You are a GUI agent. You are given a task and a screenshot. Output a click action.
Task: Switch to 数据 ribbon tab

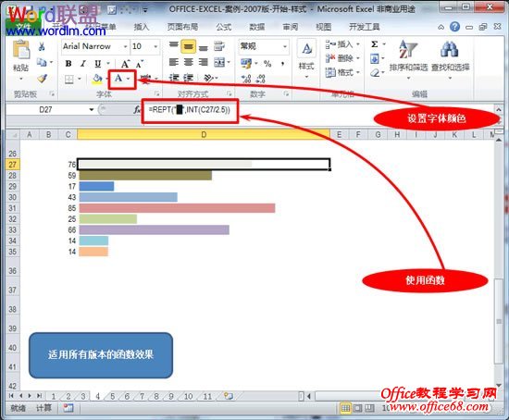(256, 27)
